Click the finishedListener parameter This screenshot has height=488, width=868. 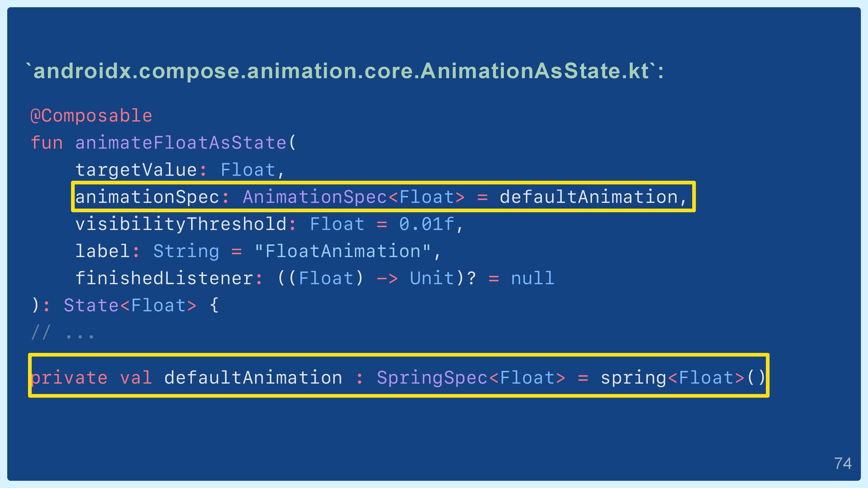(164, 278)
